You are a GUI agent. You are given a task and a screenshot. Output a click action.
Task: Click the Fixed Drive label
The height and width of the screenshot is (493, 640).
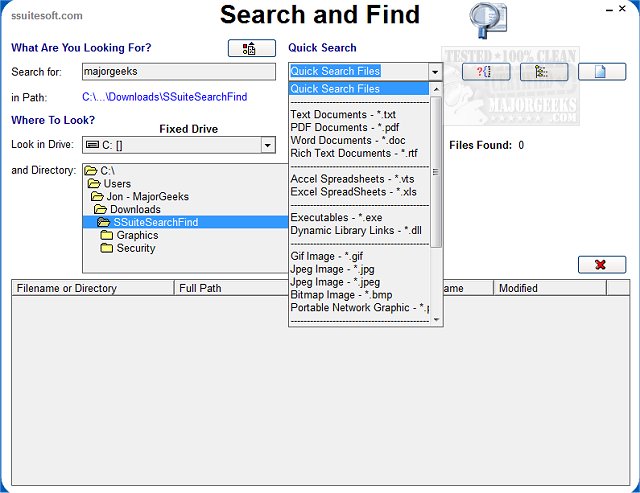click(189, 129)
